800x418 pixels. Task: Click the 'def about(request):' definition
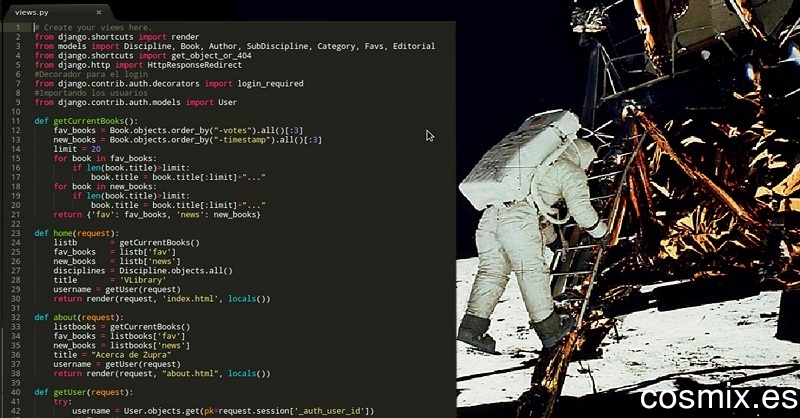click(x=79, y=317)
